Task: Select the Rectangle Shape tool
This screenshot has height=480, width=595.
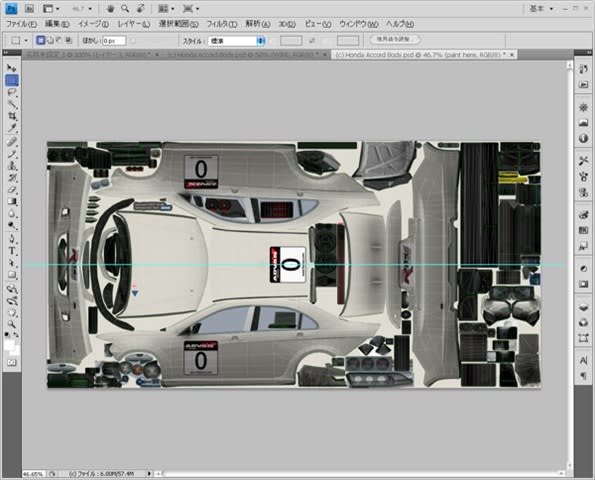Action: tap(12, 275)
